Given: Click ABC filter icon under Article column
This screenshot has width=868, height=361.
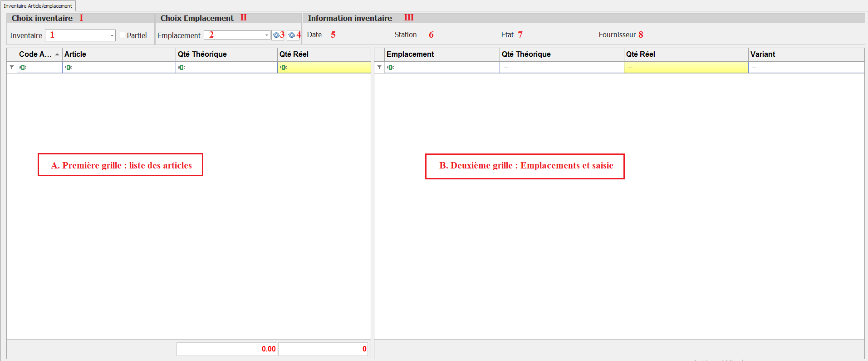Looking at the screenshot, I should click(68, 67).
